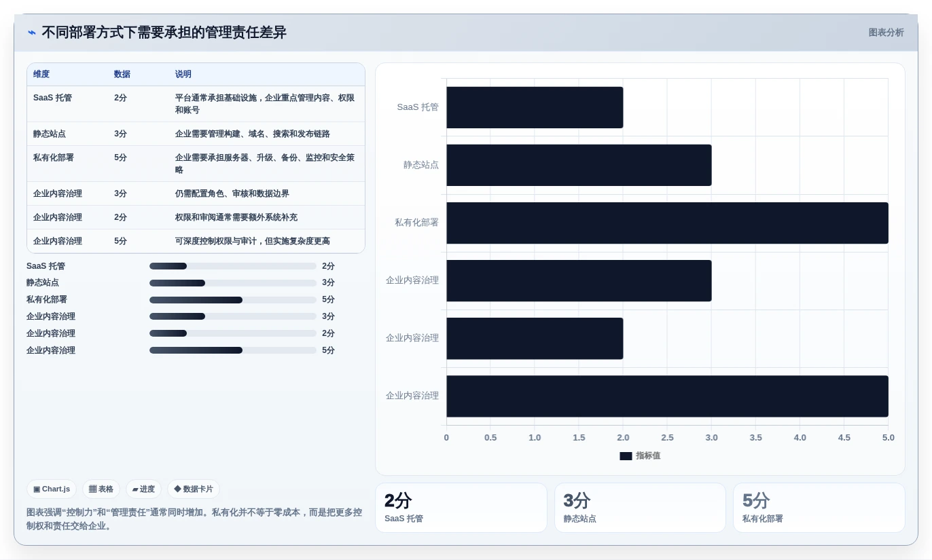Select the Chart.js chip

(x=52, y=489)
